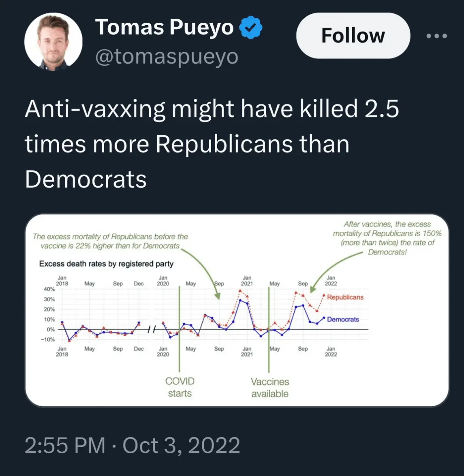Click the tweet text about anti-vaxxing
The width and height of the screenshot is (464, 476).
tap(212, 143)
